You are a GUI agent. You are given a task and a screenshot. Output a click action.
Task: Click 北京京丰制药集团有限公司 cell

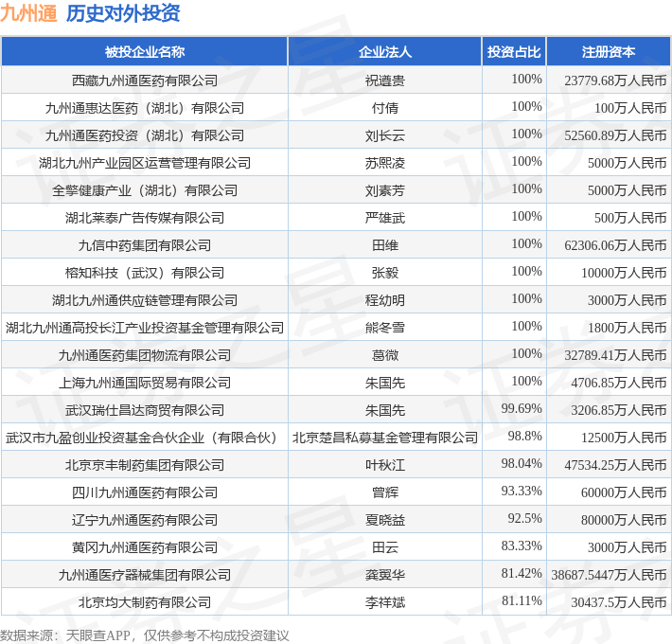pyautogui.click(x=145, y=465)
